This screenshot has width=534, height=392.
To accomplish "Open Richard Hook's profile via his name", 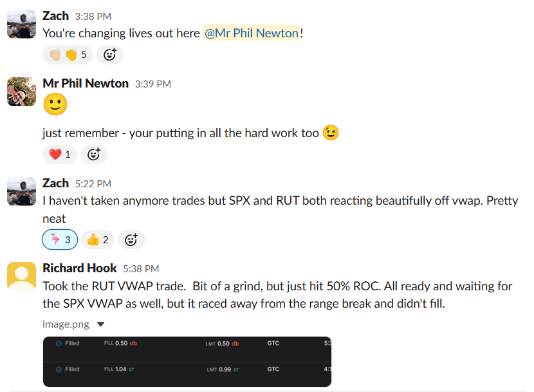I will (80, 268).
